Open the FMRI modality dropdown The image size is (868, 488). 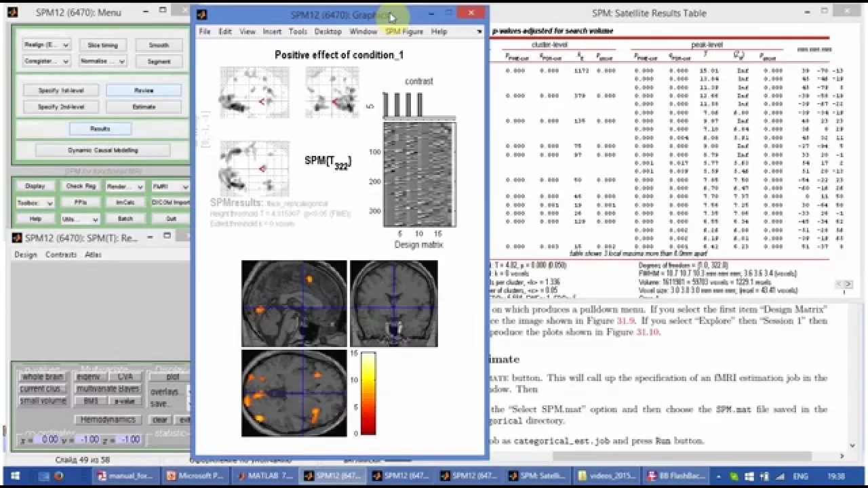coord(170,186)
